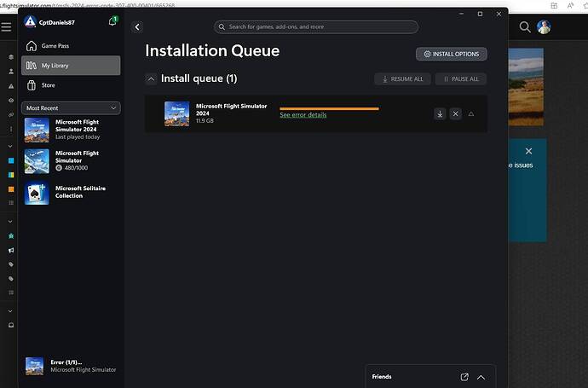Image resolution: width=588 pixels, height=388 pixels.
Task: Open the Most Recent sort dropdown
Action: 72,108
